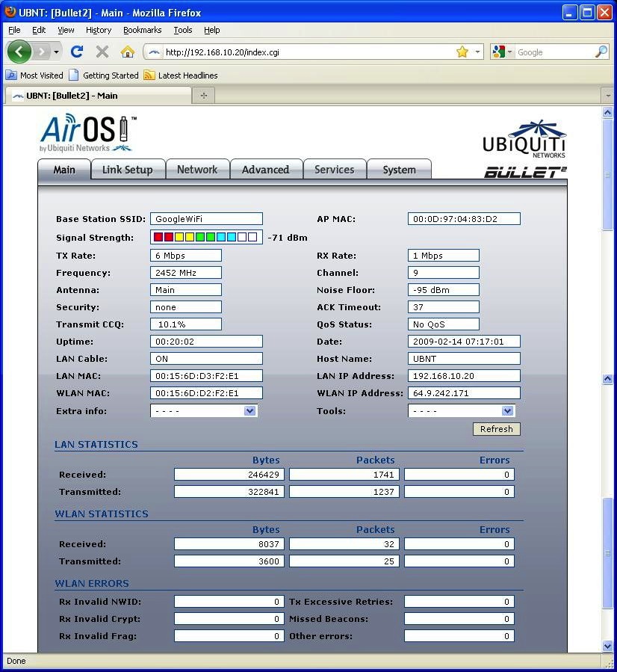The width and height of the screenshot is (617, 672).
Task: Open the address bar history dropdown
Action: 477,52
